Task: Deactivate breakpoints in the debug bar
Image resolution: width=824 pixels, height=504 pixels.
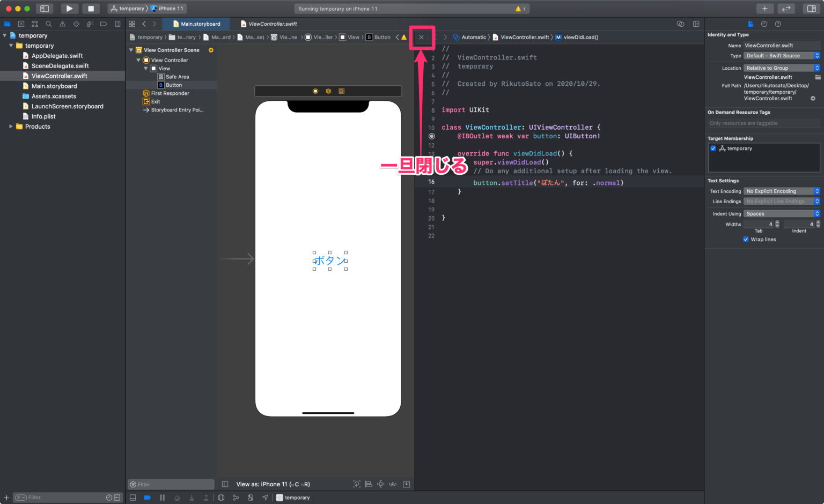Action: coord(148,497)
